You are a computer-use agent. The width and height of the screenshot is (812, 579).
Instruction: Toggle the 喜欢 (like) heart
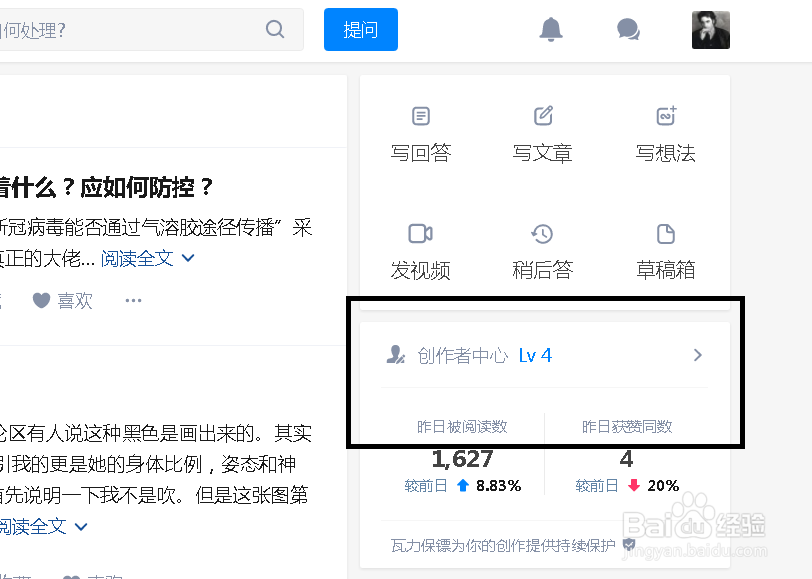pos(42,300)
